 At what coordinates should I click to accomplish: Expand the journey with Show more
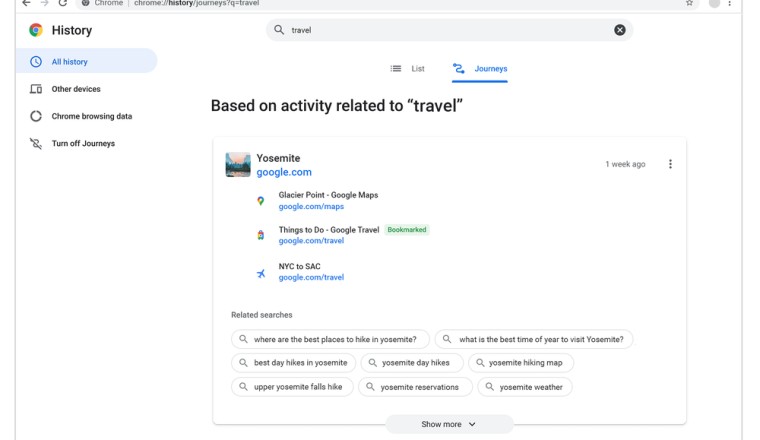(449, 424)
